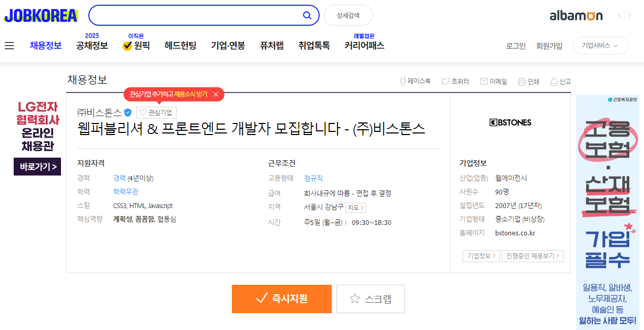Viewport: 644px width, 330px height.
Task: View 진행중인 채용보기 listings
Action: click(x=532, y=256)
